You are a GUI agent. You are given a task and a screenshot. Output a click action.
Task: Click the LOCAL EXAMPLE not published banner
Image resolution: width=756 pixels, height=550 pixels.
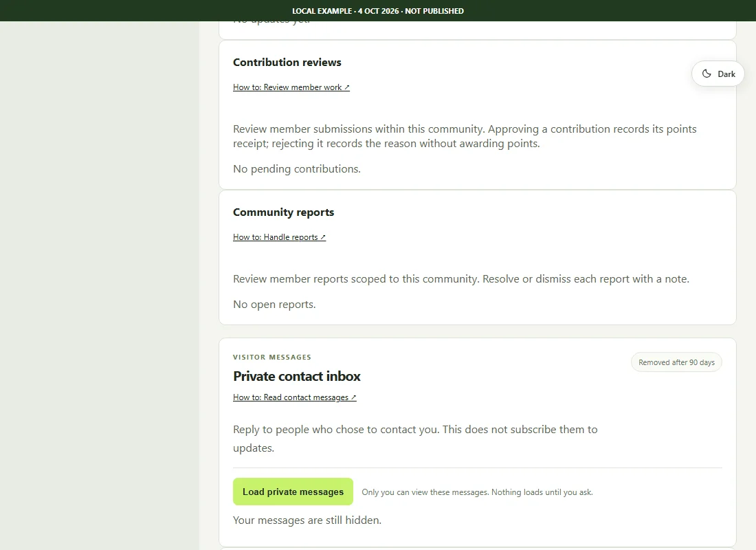point(378,10)
